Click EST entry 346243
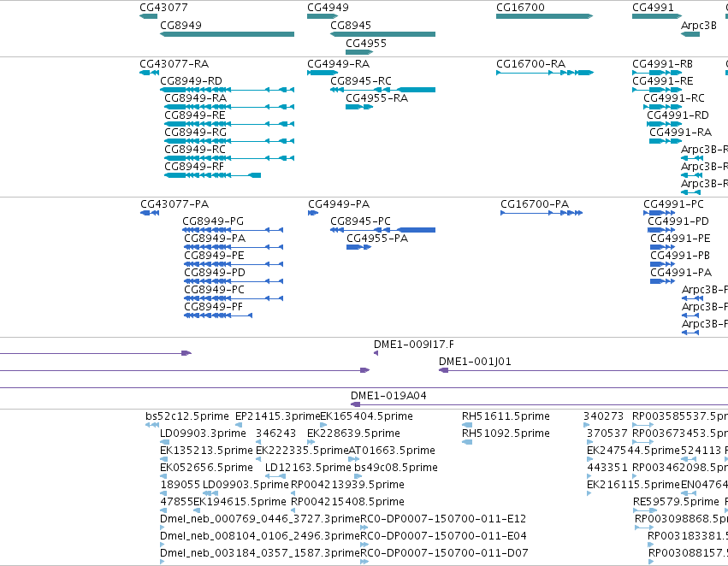Screen dimensions: 728x566 pyautogui.click(x=275, y=433)
